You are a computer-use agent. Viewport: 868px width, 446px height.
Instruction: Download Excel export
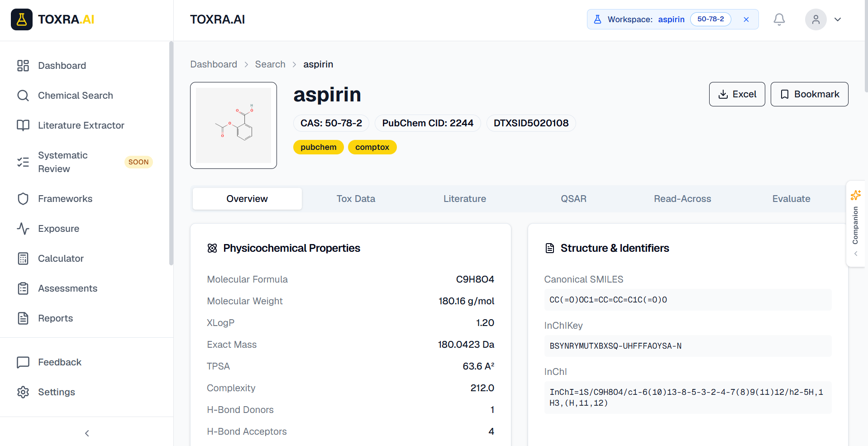click(x=737, y=94)
